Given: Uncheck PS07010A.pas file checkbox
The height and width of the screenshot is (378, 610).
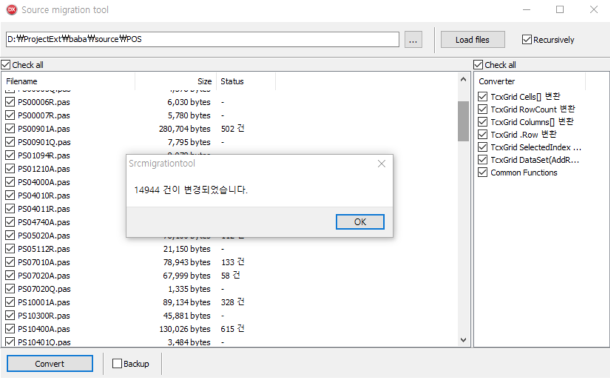Looking at the screenshot, I should [x=10, y=262].
